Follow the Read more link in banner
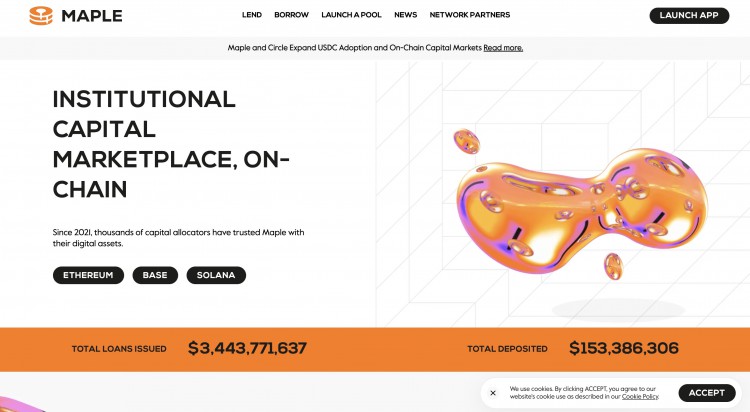The height and width of the screenshot is (412, 750). (503, 48)
